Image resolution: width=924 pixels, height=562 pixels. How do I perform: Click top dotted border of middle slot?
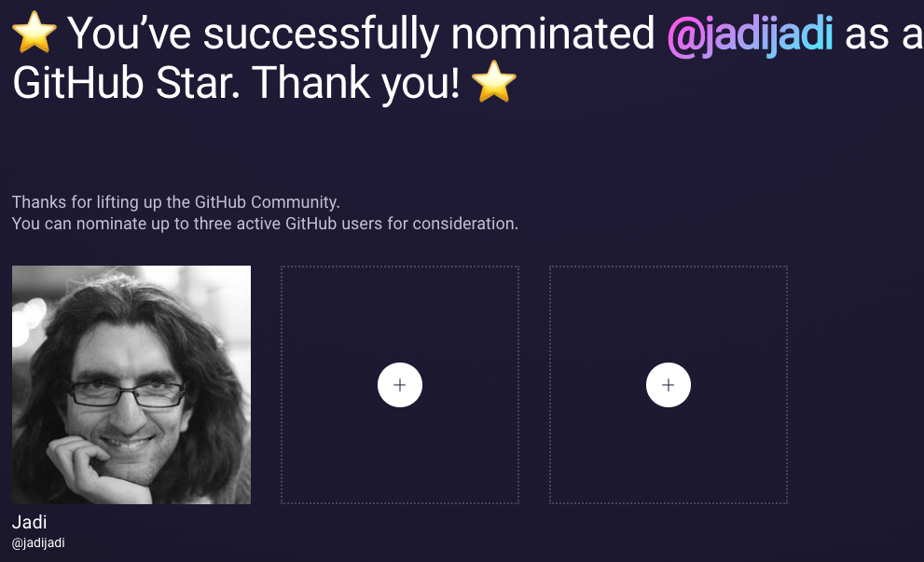coord(400,267)
